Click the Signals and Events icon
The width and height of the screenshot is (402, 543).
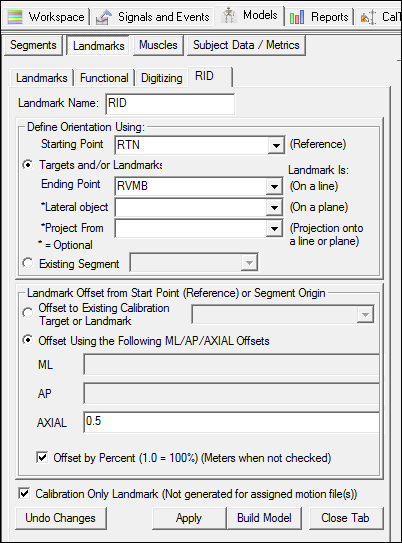(x=104, y=17)
